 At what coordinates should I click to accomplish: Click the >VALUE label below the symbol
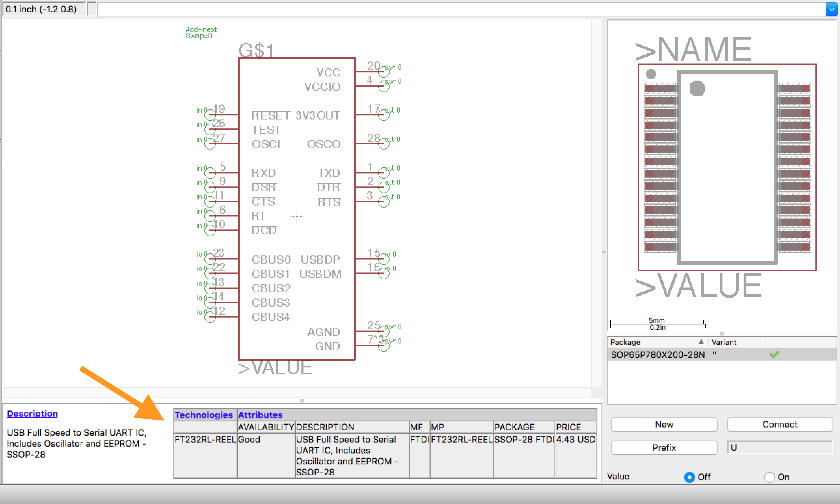tap(275, 368)
